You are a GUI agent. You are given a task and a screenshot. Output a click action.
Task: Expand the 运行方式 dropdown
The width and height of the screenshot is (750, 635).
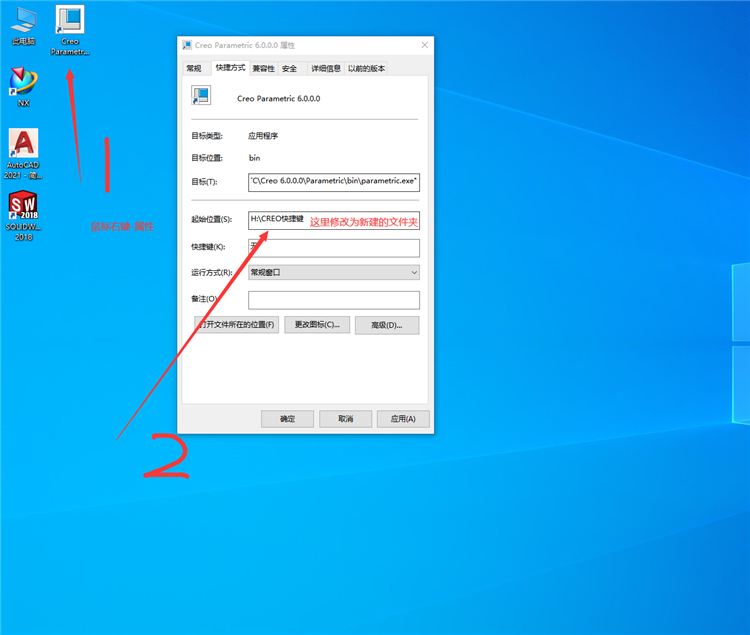pyautogui.click(x=334, y=272)
